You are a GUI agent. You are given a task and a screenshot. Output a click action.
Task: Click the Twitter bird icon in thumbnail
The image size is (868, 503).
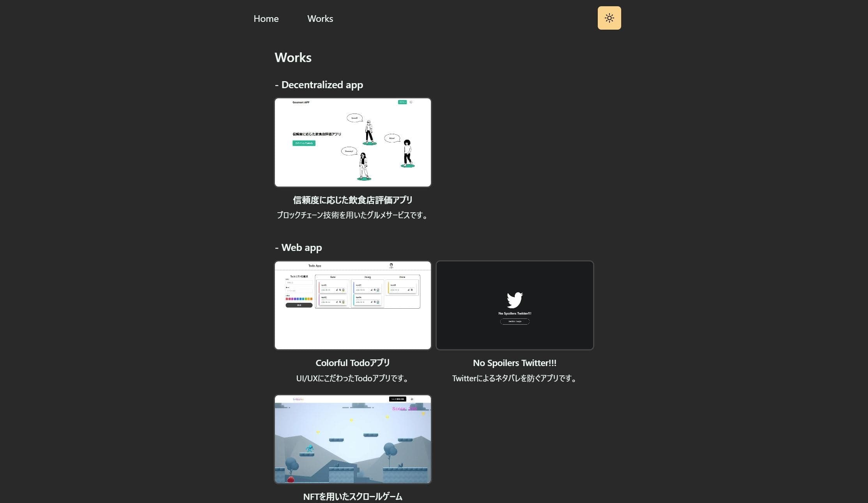click(x=515, y=300)
